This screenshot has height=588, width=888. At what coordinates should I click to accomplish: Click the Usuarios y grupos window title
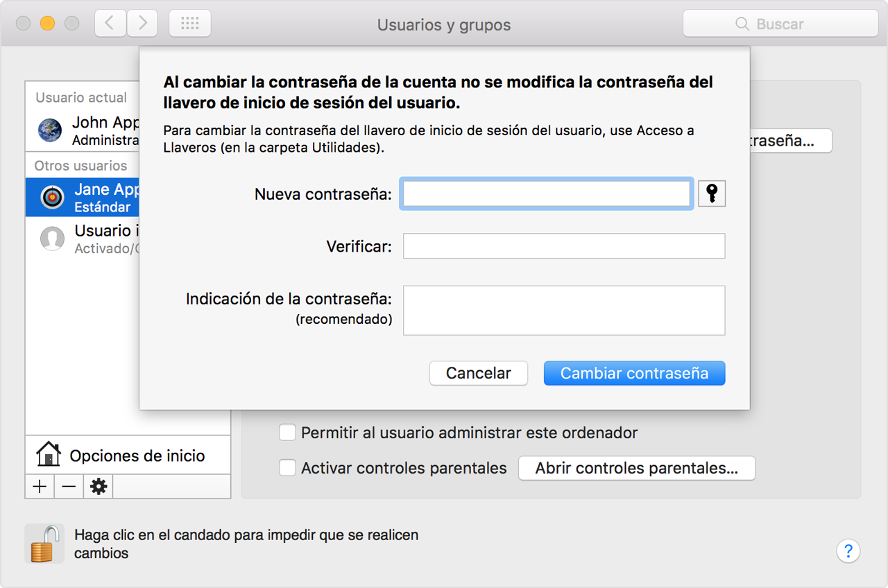pyautogui.click(x=444, y=25)
